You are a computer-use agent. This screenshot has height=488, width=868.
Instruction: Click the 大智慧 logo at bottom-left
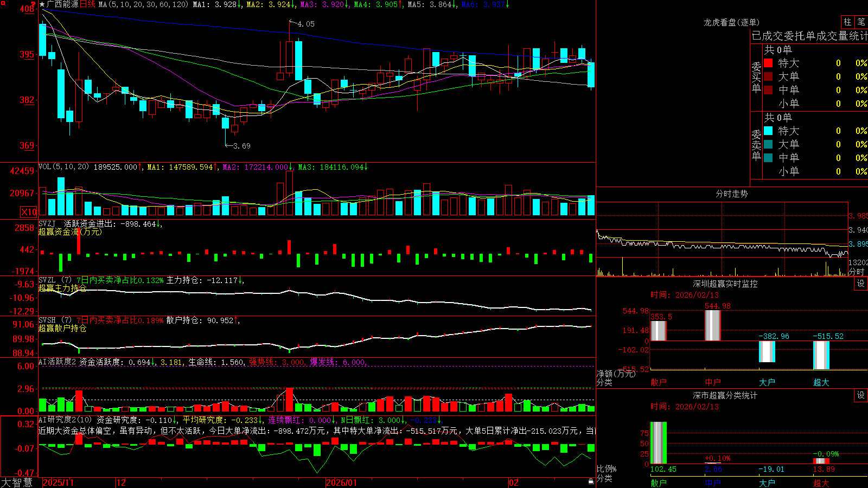[17, 483]
